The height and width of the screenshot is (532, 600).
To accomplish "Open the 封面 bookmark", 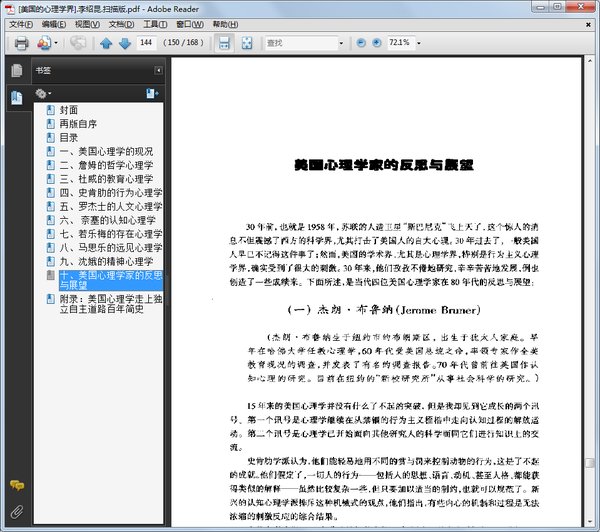I will click(69, 110).
